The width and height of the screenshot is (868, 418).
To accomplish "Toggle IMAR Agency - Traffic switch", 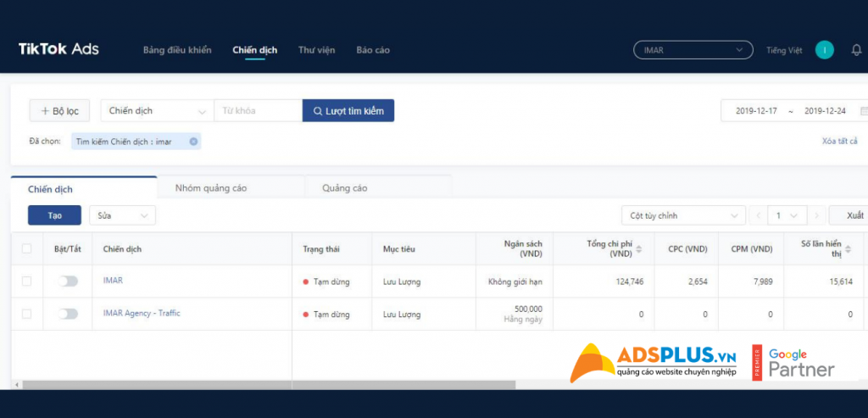I will tap(68, 314).
